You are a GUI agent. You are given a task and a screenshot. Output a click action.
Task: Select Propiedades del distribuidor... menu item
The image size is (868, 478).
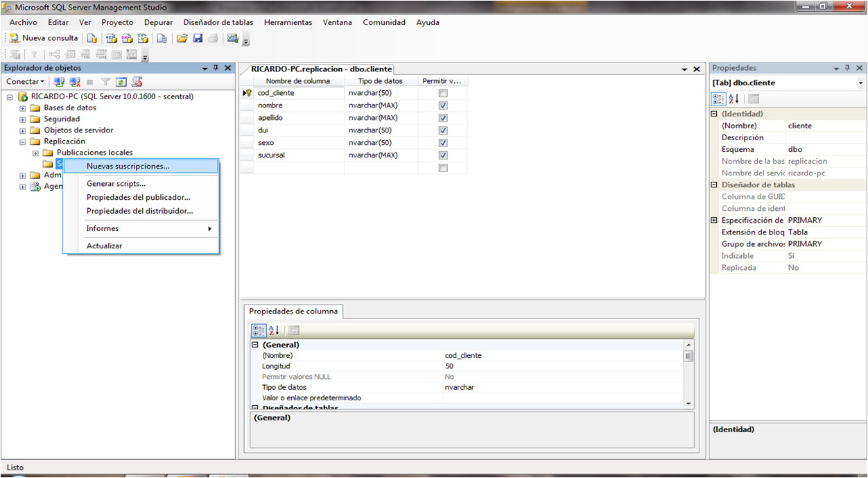pos(141,211)
